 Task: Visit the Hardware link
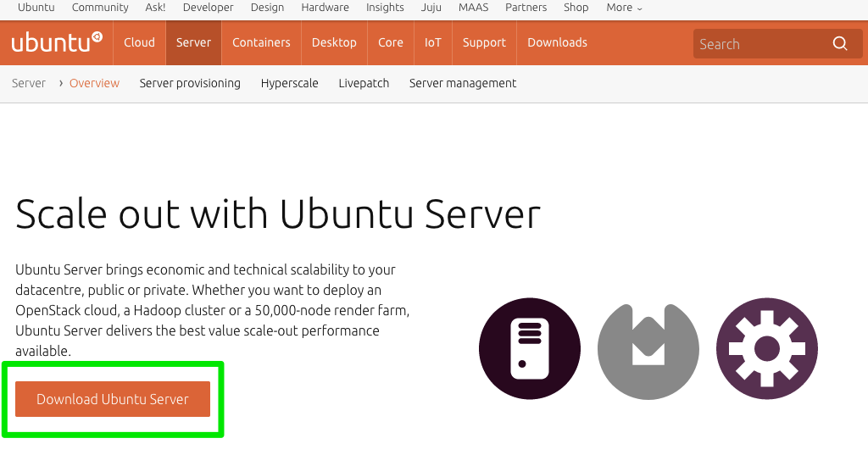pyautogui.click(x=325, y=8)
